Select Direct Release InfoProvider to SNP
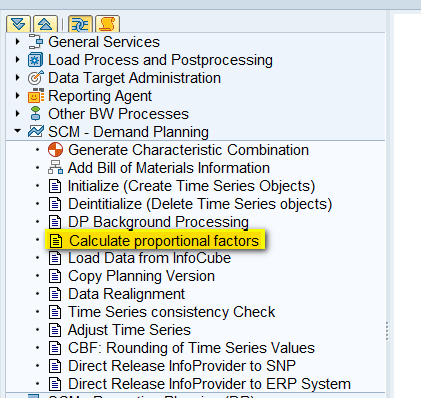The width and height of the screenshot is (421, 398). point(182,366)
